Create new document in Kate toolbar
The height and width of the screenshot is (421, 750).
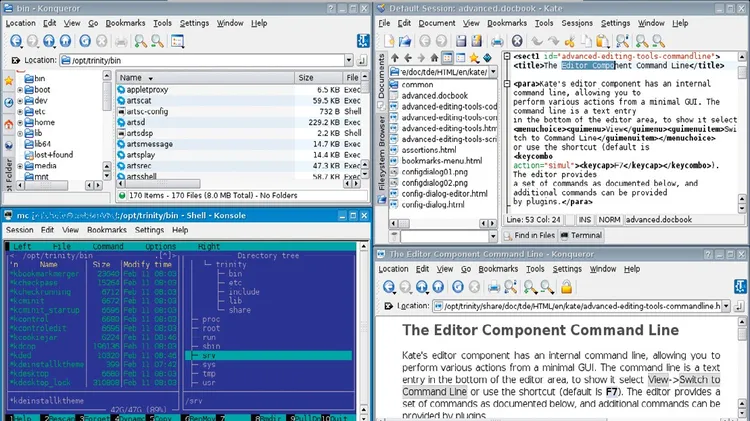(x=389, y=41)
